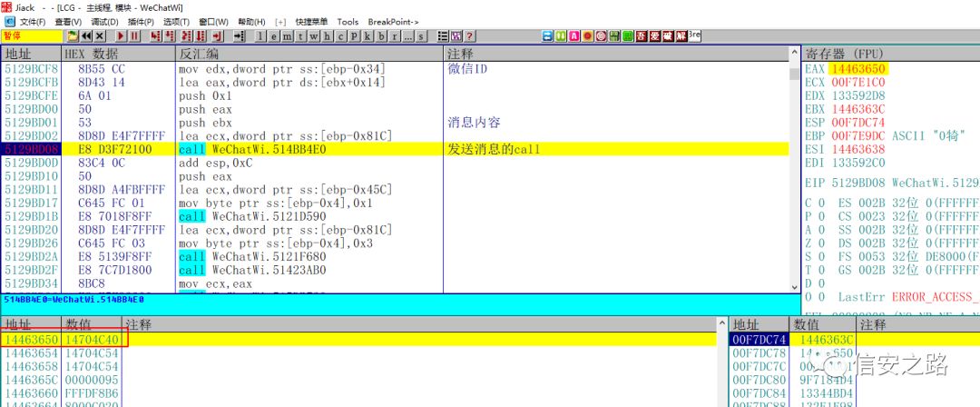Click the Step over toolbar icon
The image size is (980, 407).
(169, 36)
